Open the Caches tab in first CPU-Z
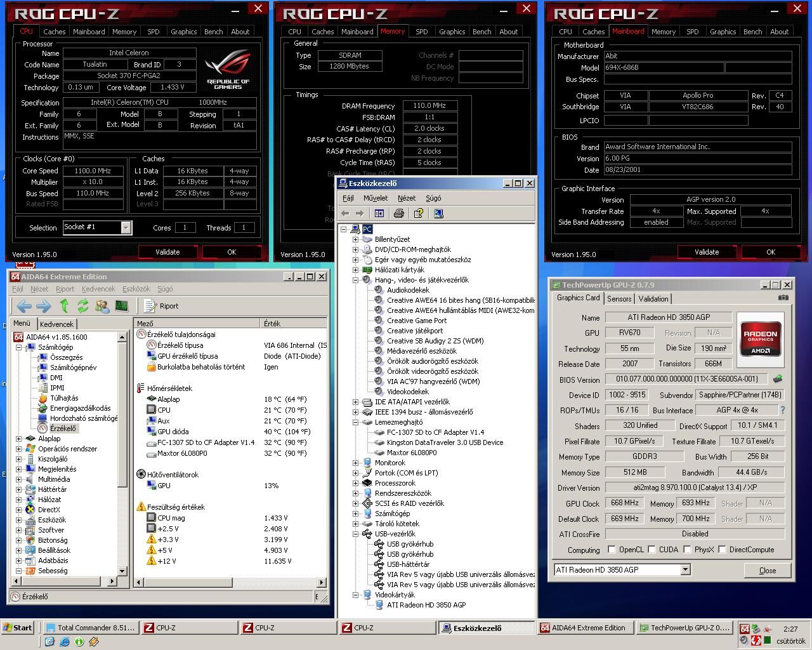The height and width of the screenshot is (650, 812). coord(55,32)
